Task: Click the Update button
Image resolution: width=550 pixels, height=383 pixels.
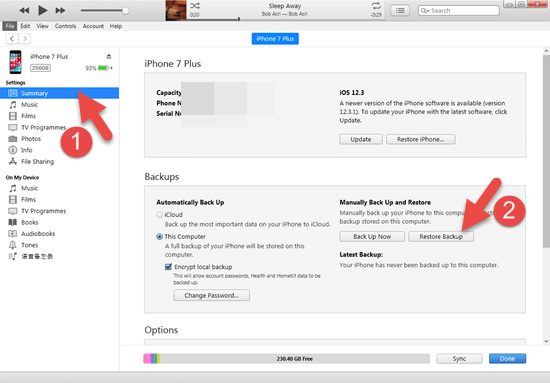Action: click(x=361, y=139)
